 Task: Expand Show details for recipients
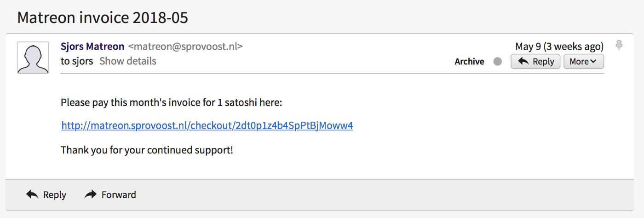128,61
